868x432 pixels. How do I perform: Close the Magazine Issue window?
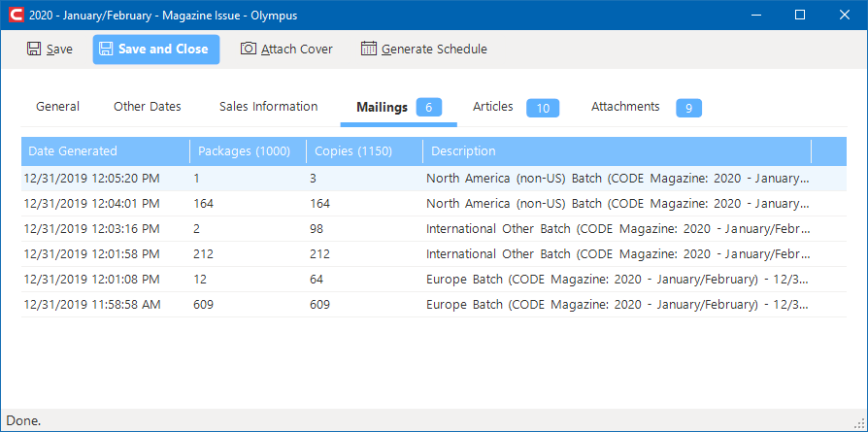844,15
